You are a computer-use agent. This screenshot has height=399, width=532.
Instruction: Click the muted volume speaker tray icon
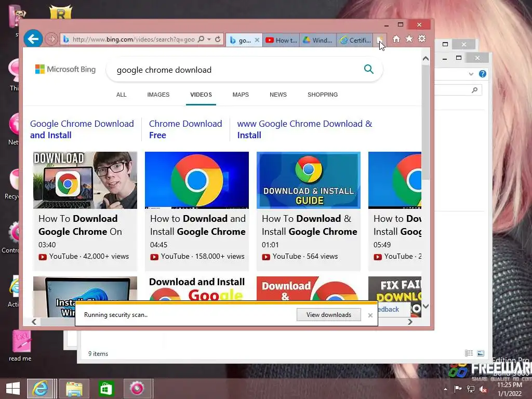point(484,389)
